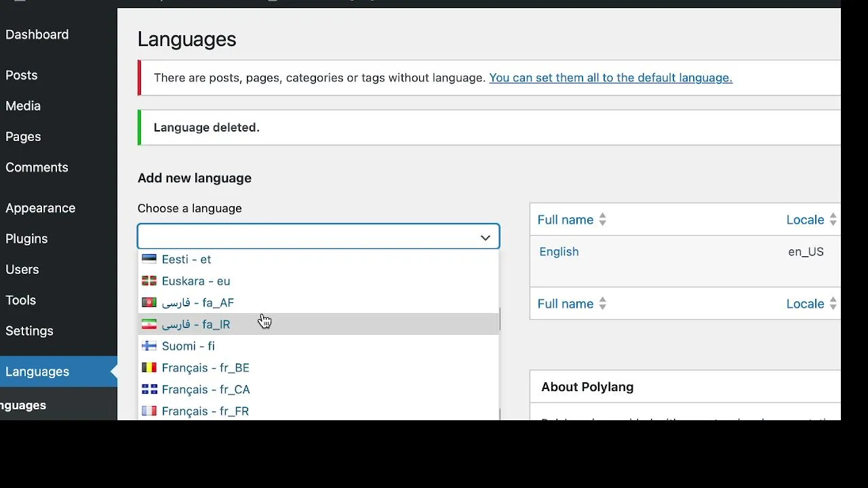Collapse the Choose a language dropdown arrow
Screen dimensions: 868x488
click(486, 237)
